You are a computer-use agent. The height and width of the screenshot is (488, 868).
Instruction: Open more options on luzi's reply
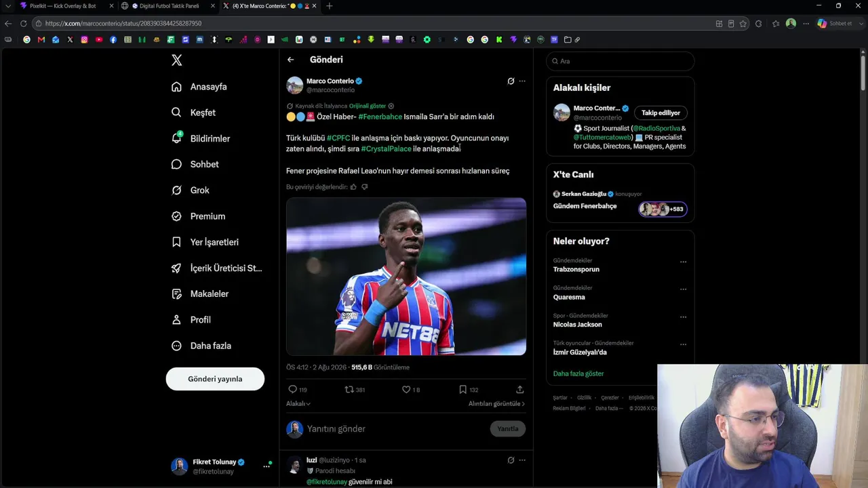coord(522,460)
